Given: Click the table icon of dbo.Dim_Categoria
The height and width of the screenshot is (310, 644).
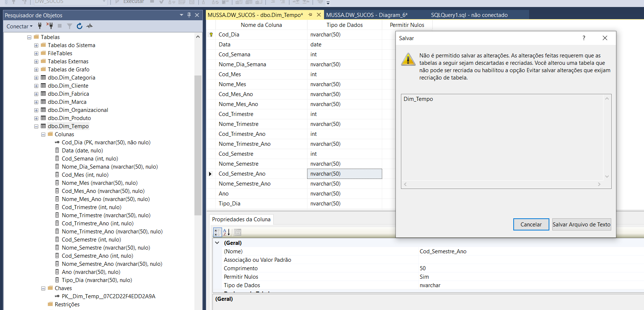Looking at the screenshot, I should (43, 77).
